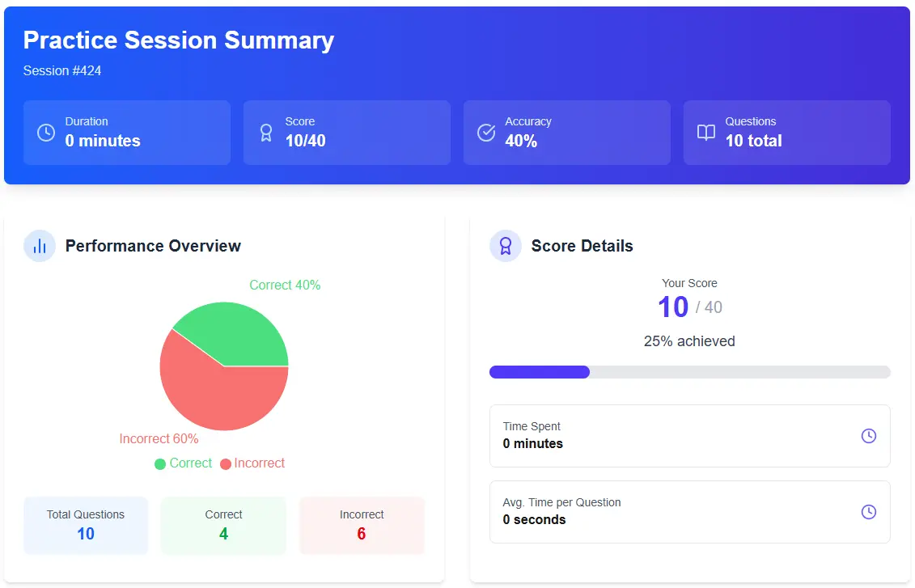915x588 pixels.
Task: Click the clock icon in Time Spent row
Action: 868,436
